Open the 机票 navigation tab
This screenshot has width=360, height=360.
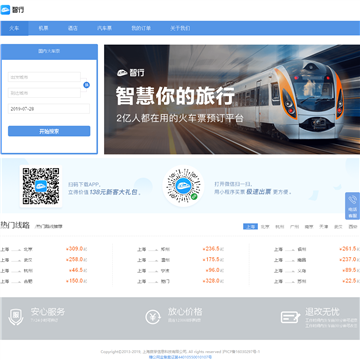tap(43, 28)
